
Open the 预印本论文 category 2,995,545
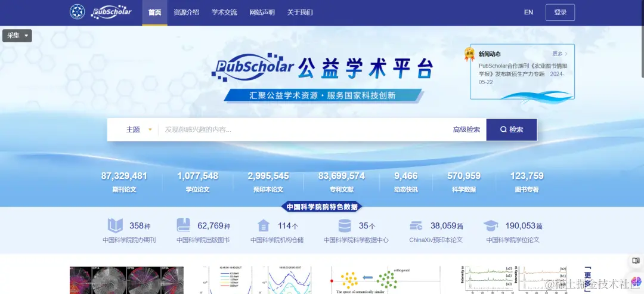coord(268,182)
